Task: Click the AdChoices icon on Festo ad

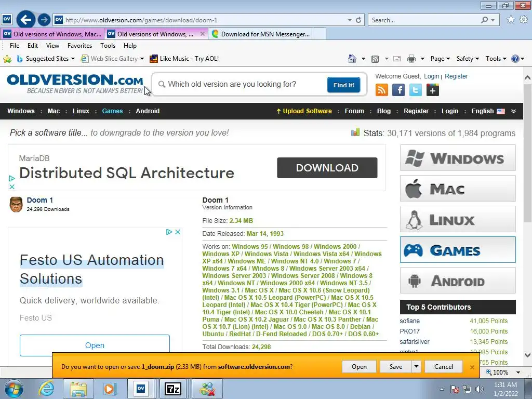Action: click(169, 232)
